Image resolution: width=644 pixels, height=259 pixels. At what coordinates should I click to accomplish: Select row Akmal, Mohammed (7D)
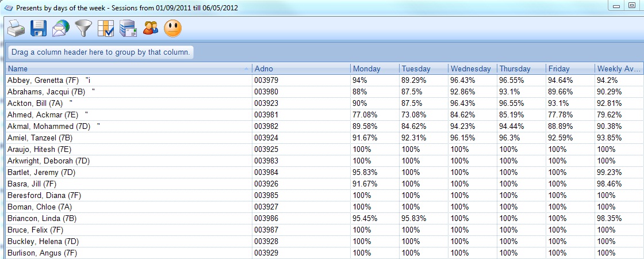[x=325, y=126]
